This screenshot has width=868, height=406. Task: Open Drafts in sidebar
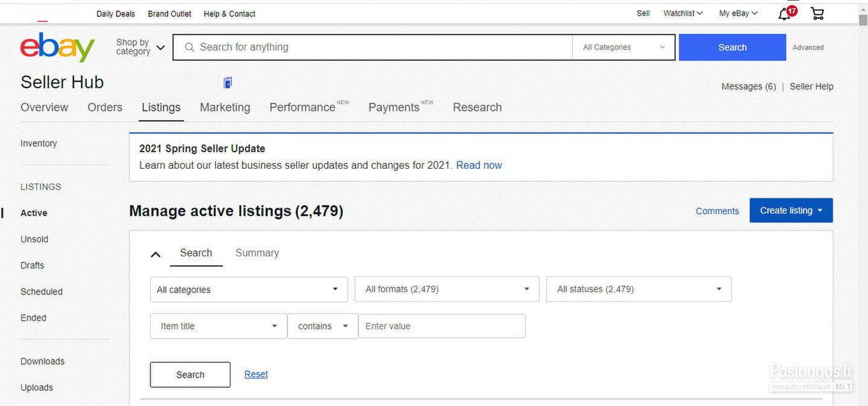pos(32,265)
